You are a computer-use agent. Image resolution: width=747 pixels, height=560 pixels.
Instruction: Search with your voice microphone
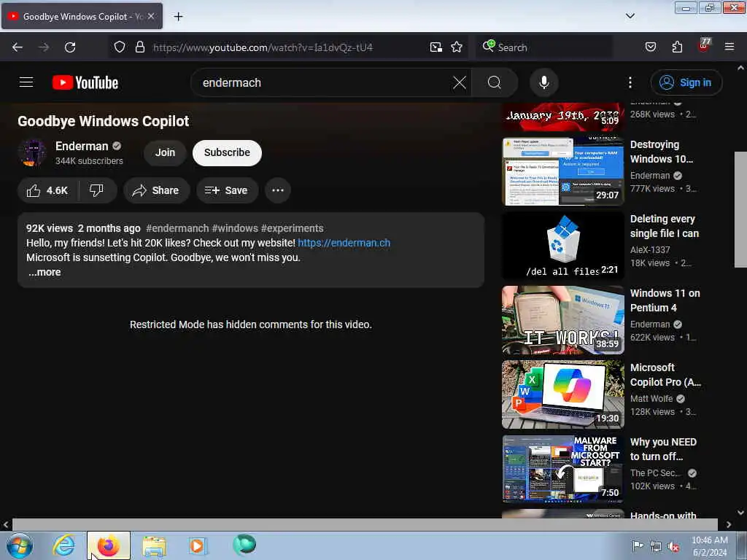pyautogui.click(x=544, y=82)
